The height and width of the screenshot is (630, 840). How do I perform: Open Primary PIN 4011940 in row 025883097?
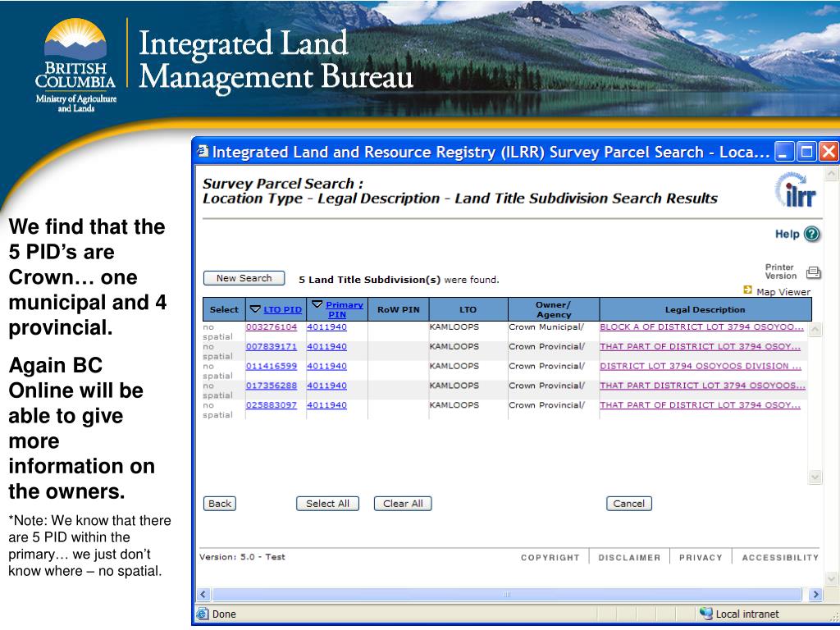[326, 405]
